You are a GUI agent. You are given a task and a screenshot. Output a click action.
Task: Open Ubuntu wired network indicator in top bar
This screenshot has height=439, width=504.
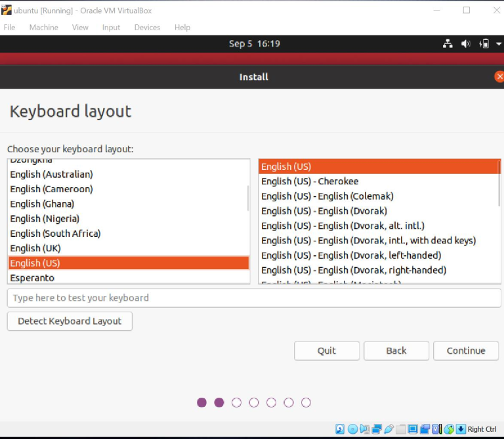(448, 44)
